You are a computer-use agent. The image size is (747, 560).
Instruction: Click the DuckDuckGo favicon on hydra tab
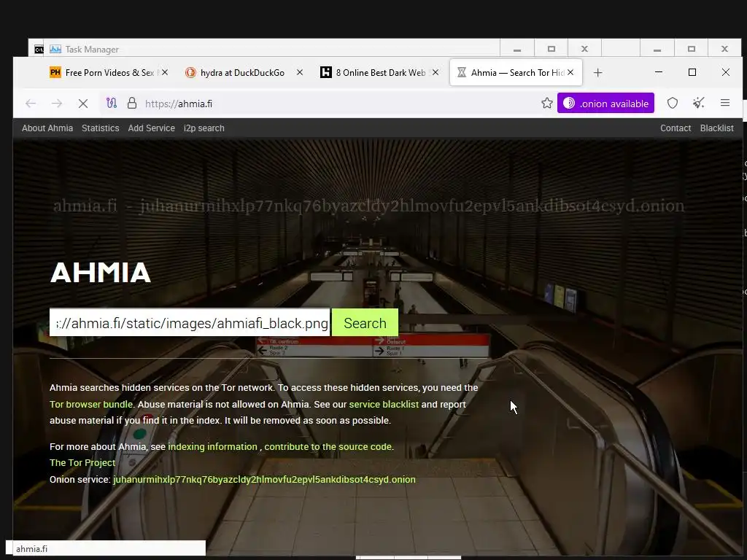190,72
